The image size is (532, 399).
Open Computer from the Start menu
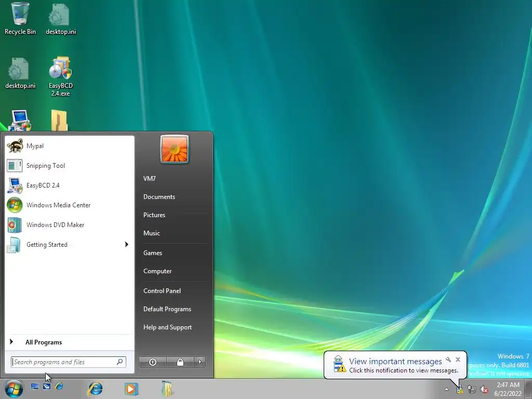[157, 271]
